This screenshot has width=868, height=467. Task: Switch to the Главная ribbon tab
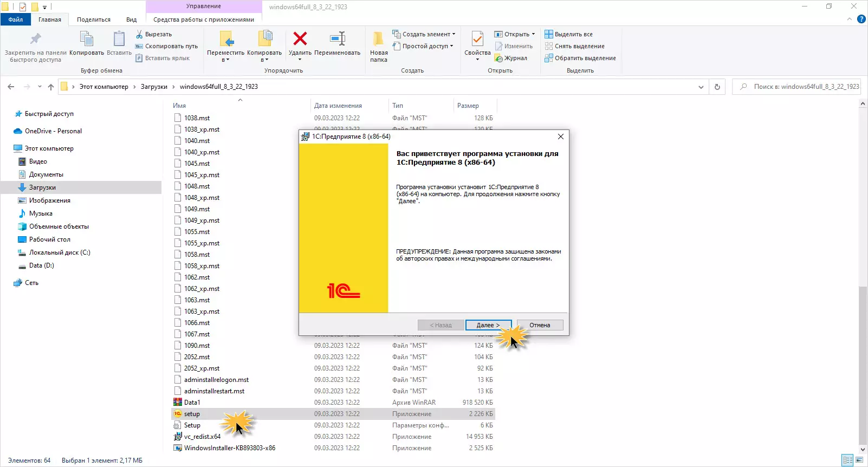(x=50, y=20)
